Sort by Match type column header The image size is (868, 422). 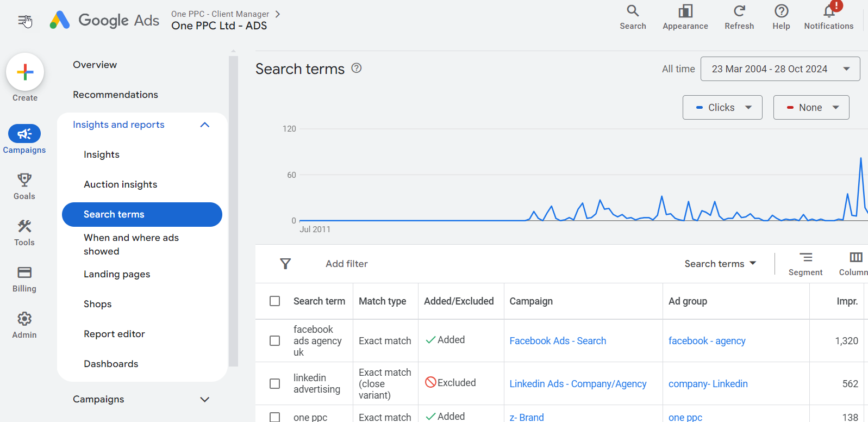point(383,301)
